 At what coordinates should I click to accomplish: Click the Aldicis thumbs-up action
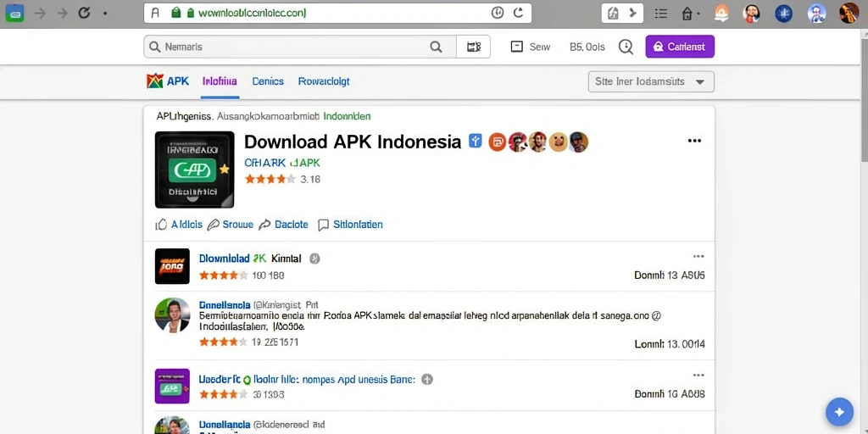click(179, 224)
